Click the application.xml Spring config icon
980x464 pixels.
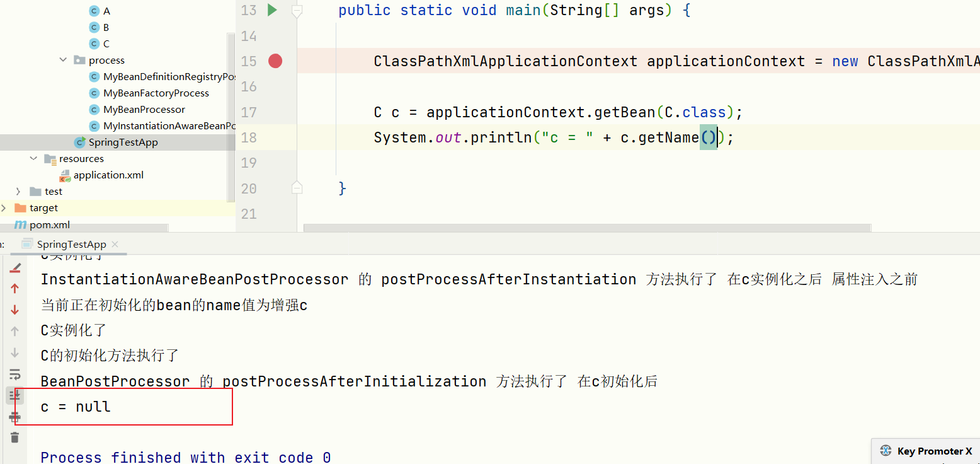coord(65,175)
